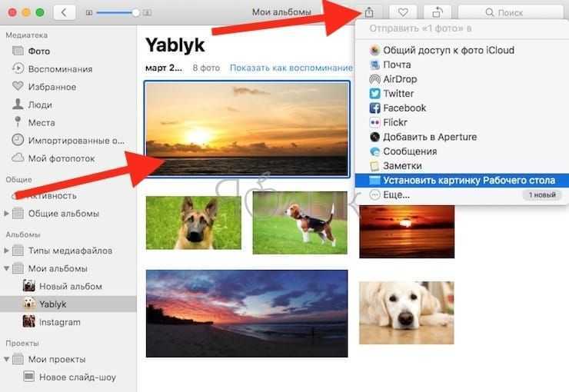
Task: Expand Типы медиафайлов disclosure triangle
Action: coord(6,251)
